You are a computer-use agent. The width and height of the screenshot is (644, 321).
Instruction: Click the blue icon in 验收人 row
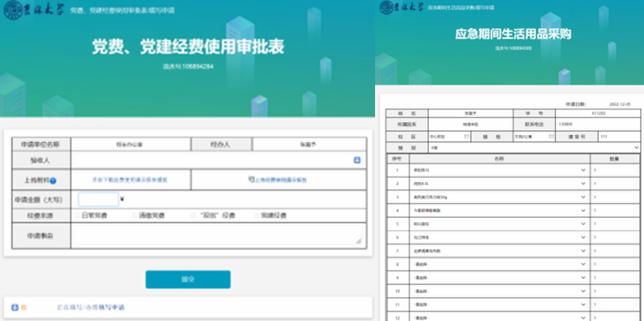357,160
